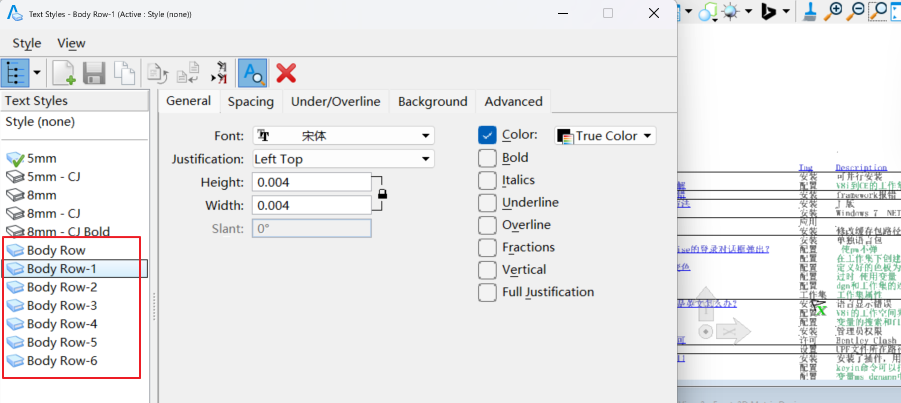Click the Height input field
The width and height of the screenshot is (901, 403).
(312, 182)
